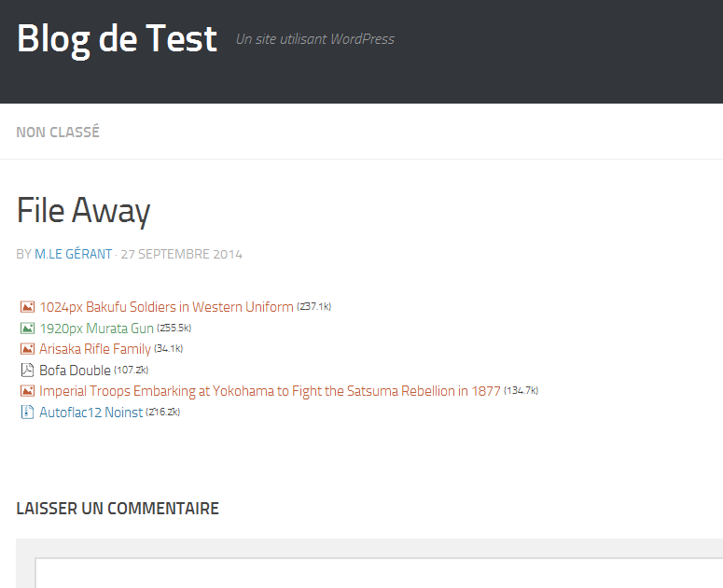Download the Arisaka Rifle Family image
723x588 pixels.
point(95,349)
